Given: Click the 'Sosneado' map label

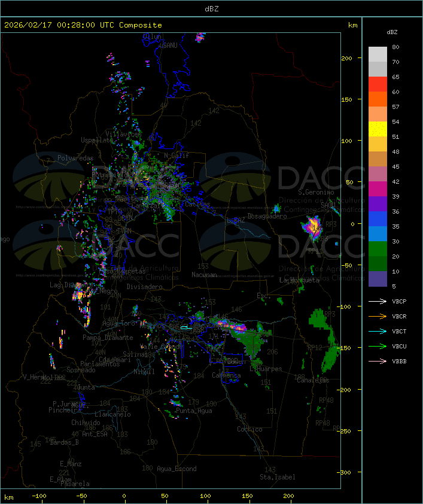Looking at the screenshot, I should click(x=81, y=370).
